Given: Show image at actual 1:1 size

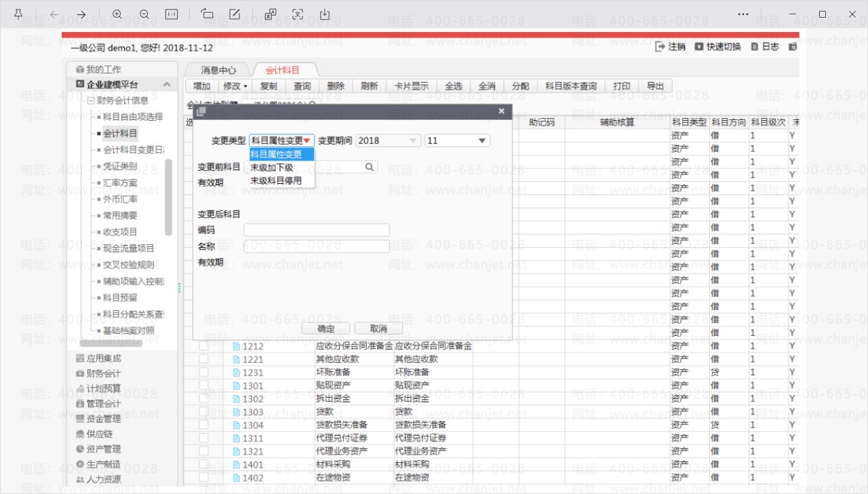Looking at the screenshot, I should (x=172, y=14).
